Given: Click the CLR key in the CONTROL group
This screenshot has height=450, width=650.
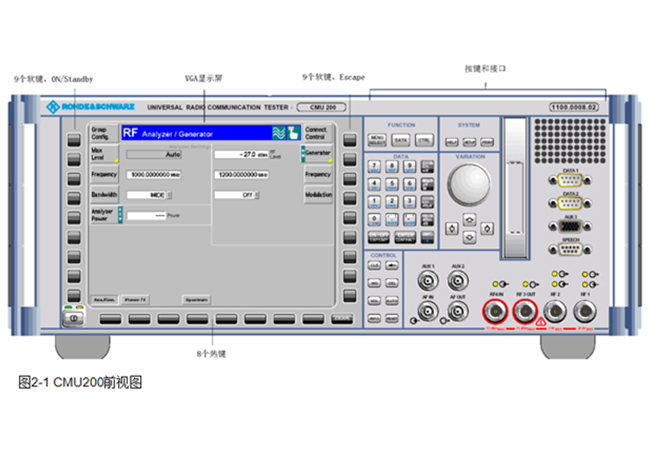Looking at the screenshot, I should tap(374, 265).
